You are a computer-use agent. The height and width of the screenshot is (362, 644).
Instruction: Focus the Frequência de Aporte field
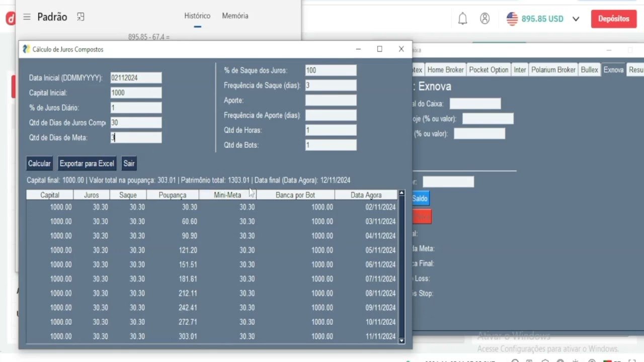(x=331, y=115)
